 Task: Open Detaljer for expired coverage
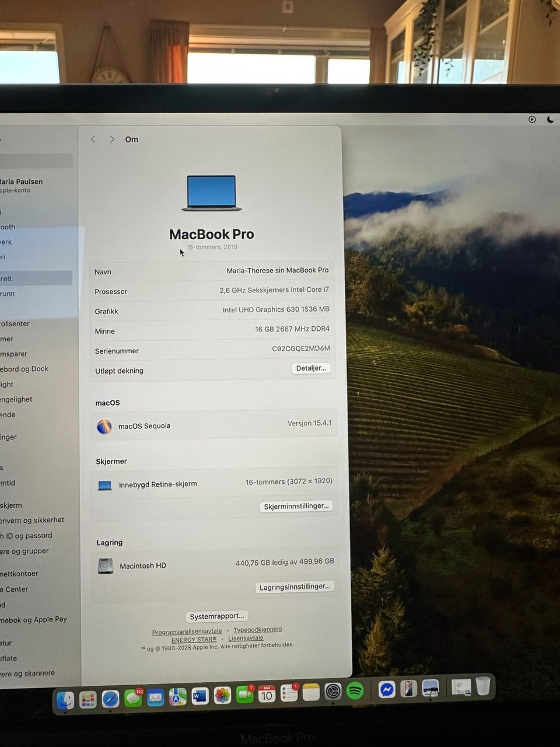[311, 368]
